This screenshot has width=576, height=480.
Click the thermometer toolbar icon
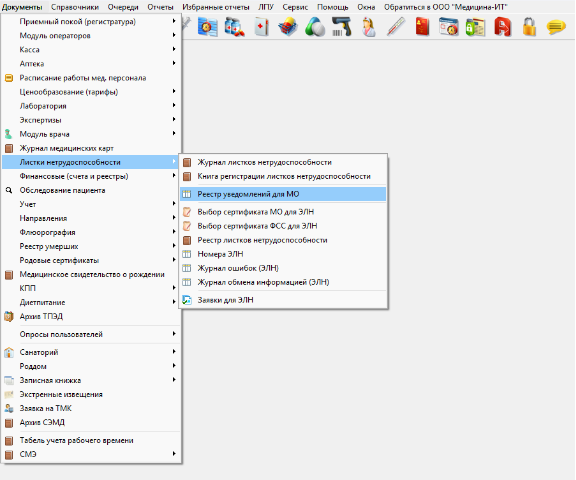pos(396,27)
